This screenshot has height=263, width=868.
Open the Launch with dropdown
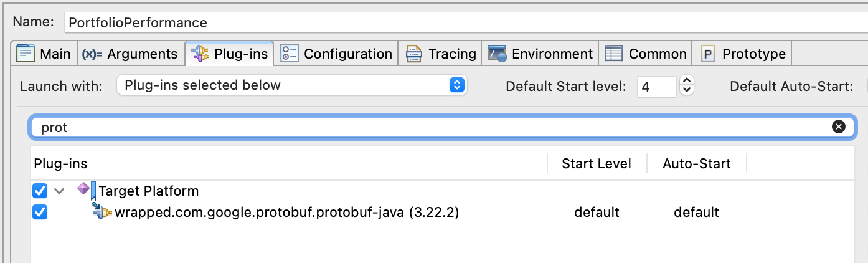tap(291, 85)
